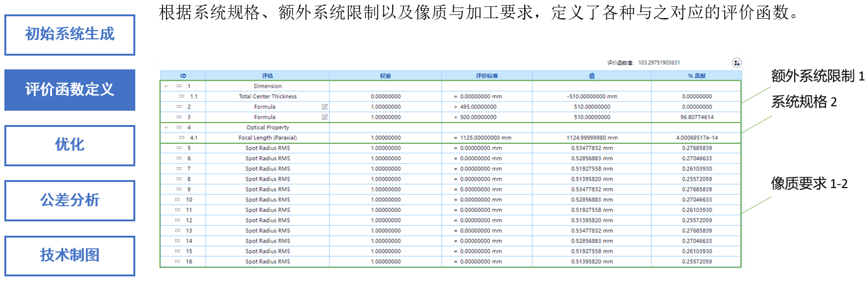Viewport: 868px width, 282px height.
Task: Open the 技术制图 step
Action: pos(70,255)
